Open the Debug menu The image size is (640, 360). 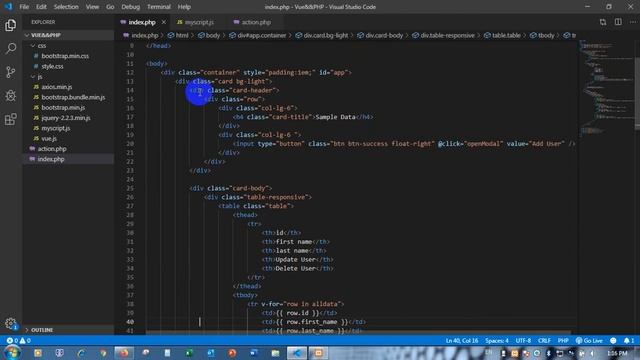click(x=131, y=7)
